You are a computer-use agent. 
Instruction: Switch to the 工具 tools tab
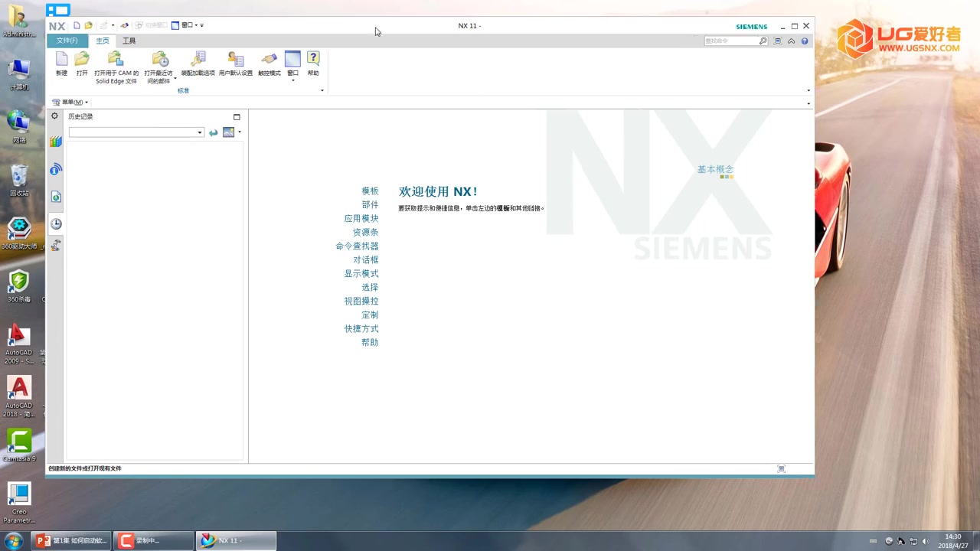[x=129, y=41]
